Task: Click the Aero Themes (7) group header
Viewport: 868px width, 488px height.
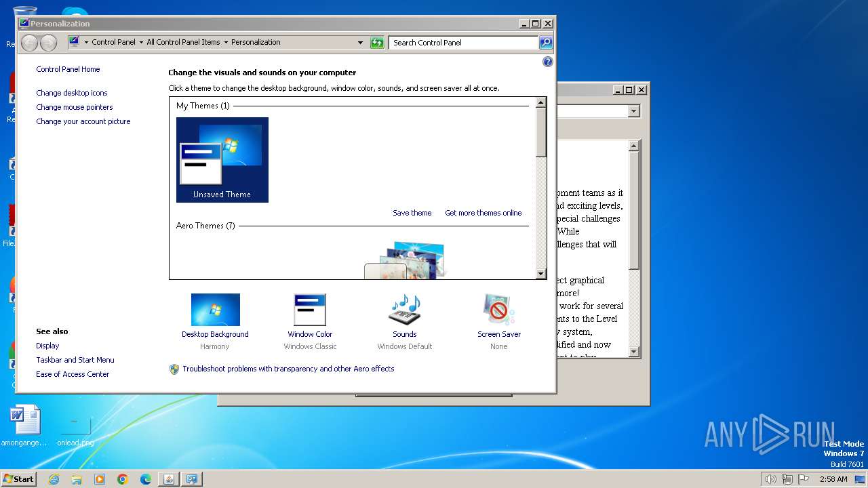Action: coord(205,226)
